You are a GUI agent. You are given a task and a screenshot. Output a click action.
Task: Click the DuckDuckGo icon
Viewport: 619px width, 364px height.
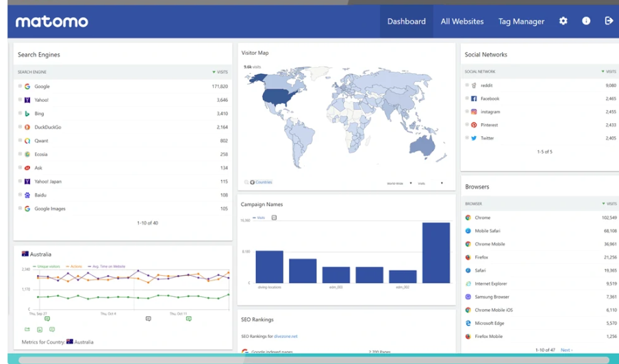click(x=27, y=127)
